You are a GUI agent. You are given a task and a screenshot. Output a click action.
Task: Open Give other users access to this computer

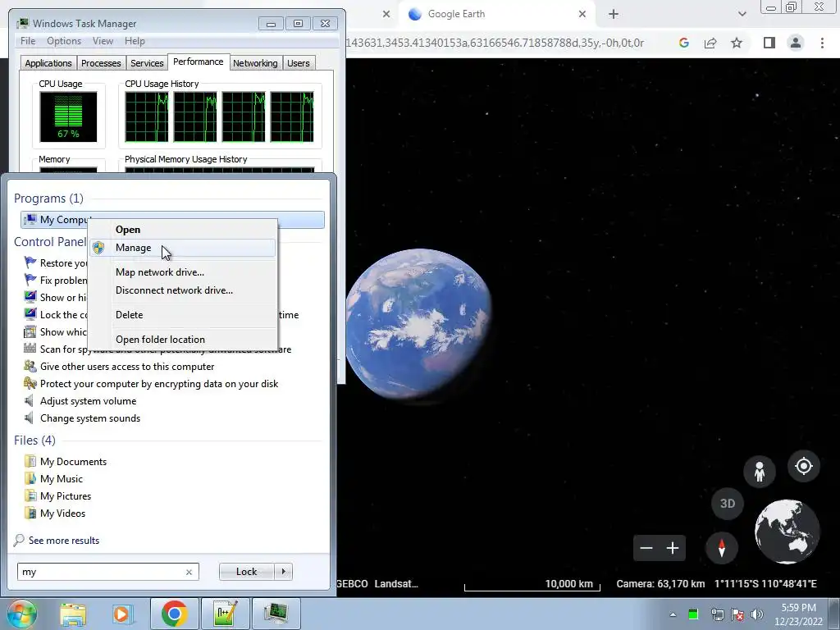pyautogui.click(x=127, y=367)
